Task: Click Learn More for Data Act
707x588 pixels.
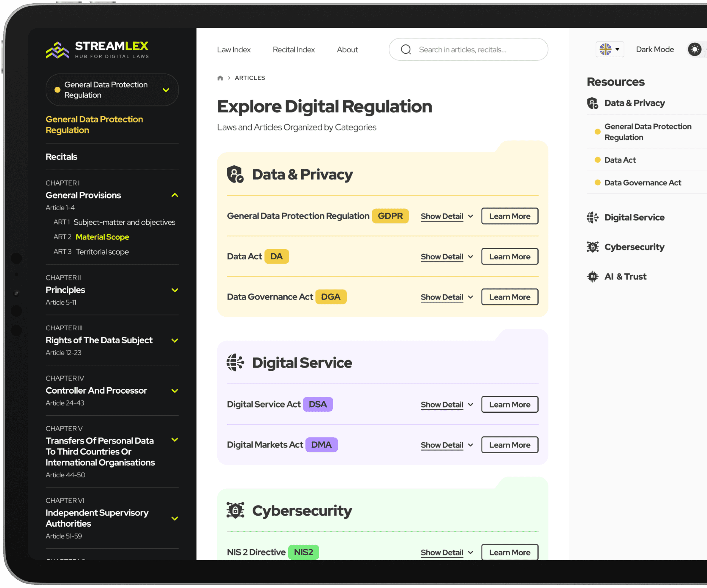Action: click(x=509, y=256)
